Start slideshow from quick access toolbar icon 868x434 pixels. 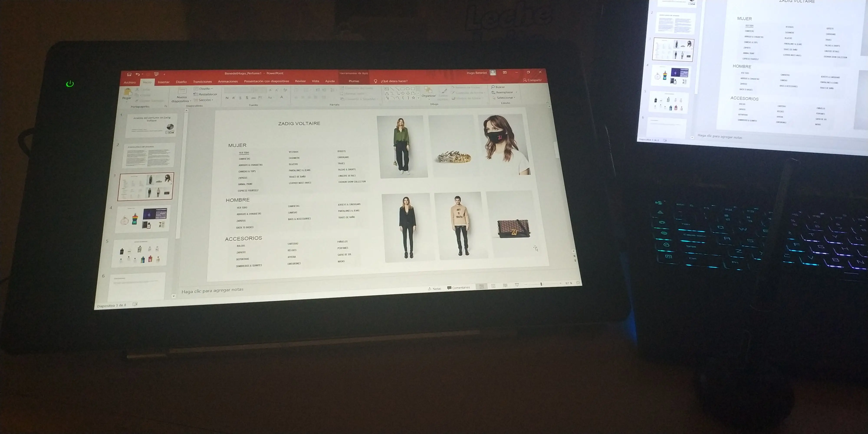[156, 74]
